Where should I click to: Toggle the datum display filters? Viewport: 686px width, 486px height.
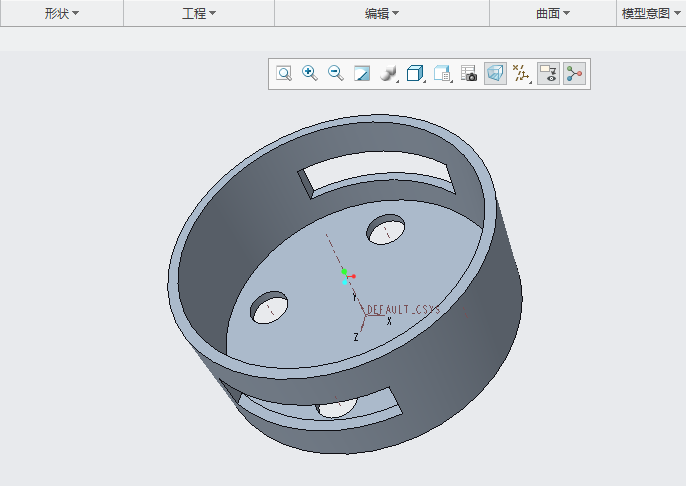(521, 74)
